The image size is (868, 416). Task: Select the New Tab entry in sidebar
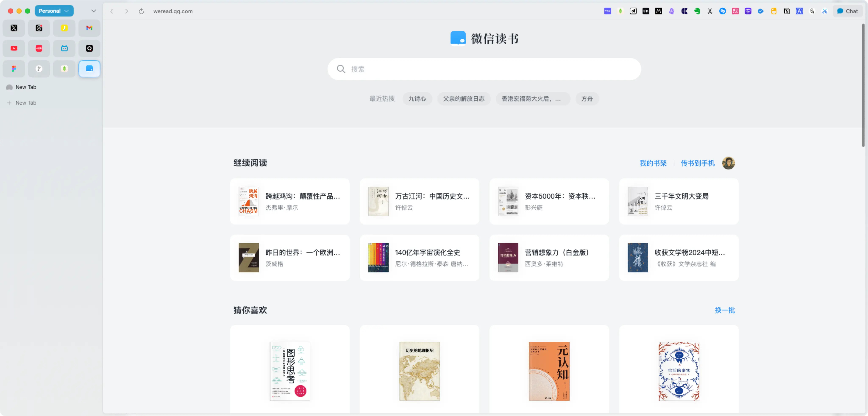pos(26,87)
